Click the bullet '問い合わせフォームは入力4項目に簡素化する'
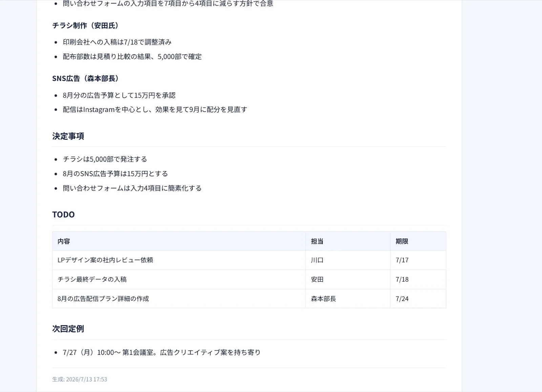Image resolution: width=542 pixels, height=392 pixels. (x=132, y=188)
